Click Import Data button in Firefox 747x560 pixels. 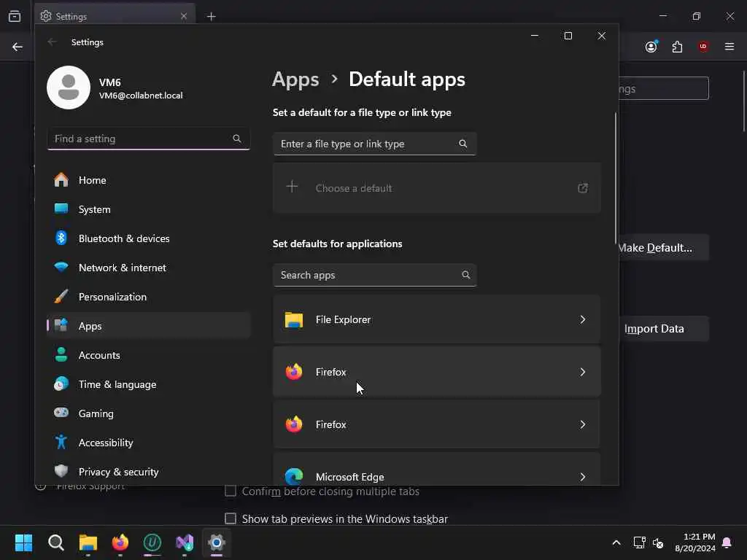coord(663,329)
